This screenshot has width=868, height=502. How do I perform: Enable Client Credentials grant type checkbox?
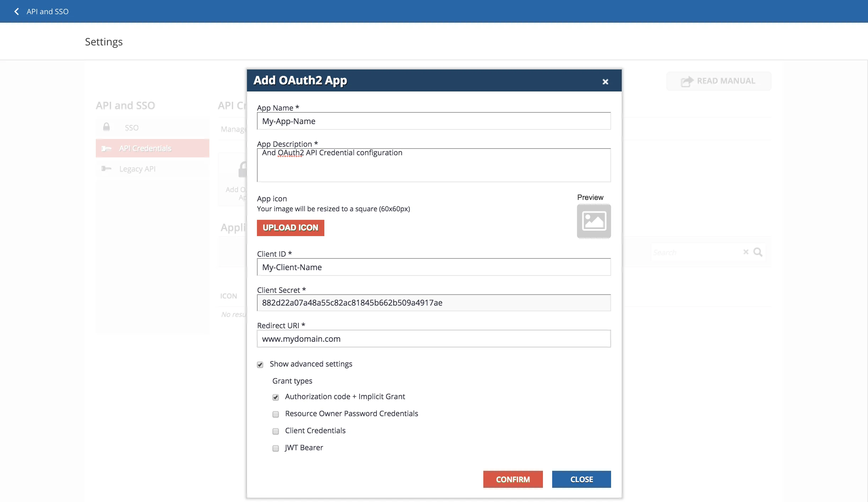[275, 431]
